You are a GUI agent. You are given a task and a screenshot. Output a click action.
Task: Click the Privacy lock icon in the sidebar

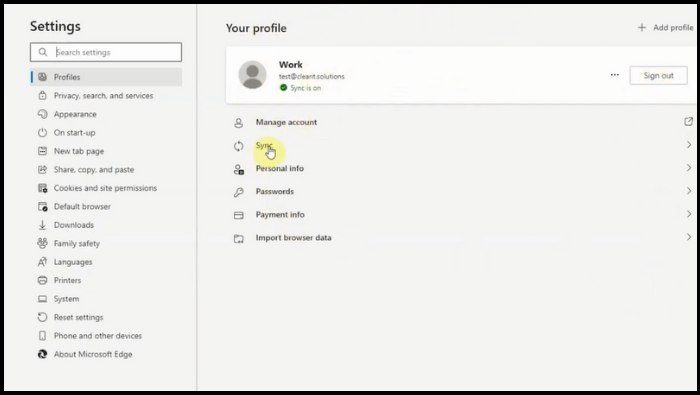(x=42, y=96)
